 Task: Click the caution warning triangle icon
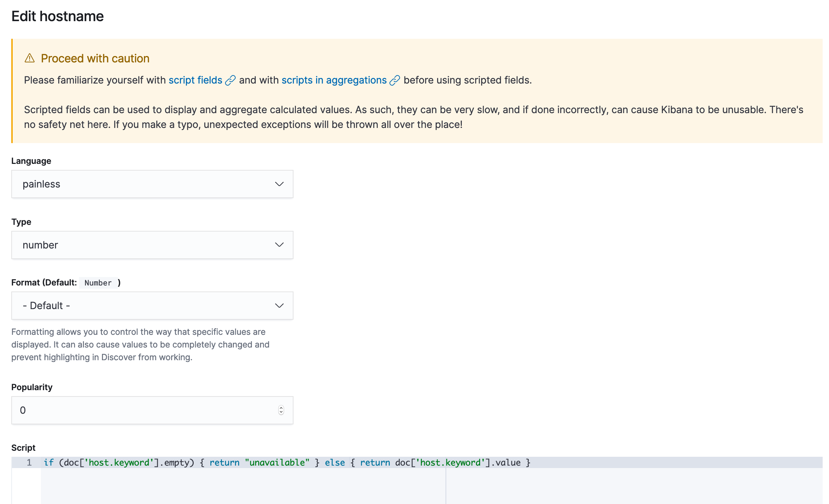[x=30, y=58]
